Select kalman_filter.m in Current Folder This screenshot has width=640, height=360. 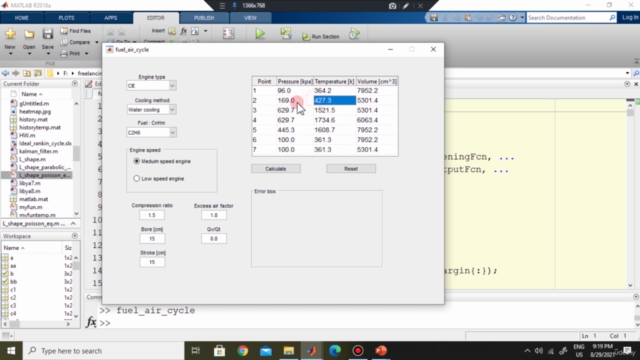[38, 151]
